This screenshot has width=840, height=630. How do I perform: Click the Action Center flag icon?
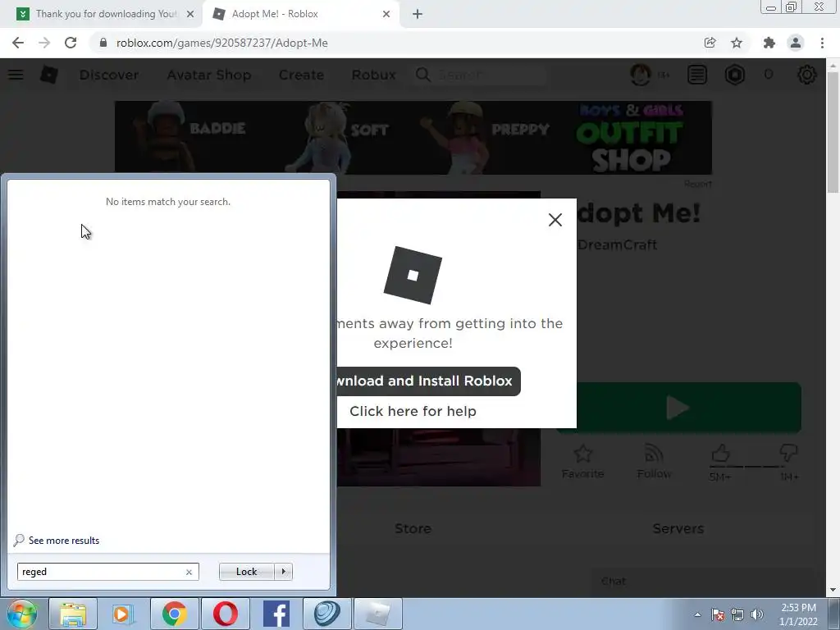pos(718,614)
